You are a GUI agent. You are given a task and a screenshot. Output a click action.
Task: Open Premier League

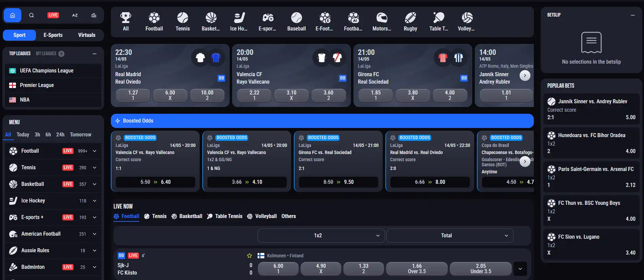(53, 85)
